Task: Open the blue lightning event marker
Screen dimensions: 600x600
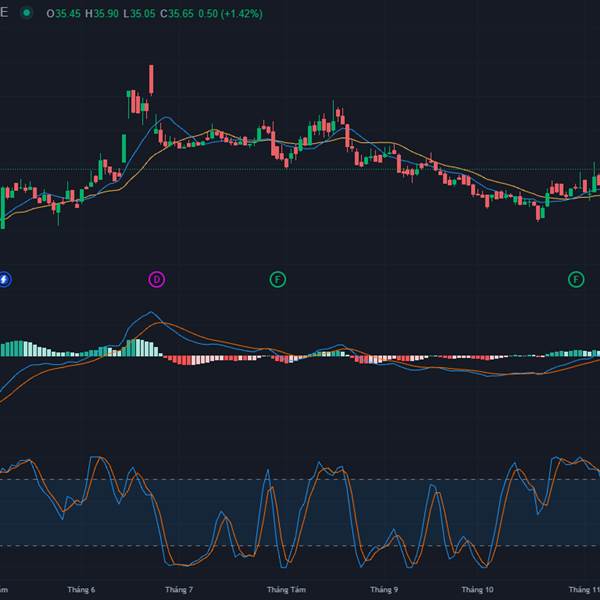Action: [x=4, y=279]
